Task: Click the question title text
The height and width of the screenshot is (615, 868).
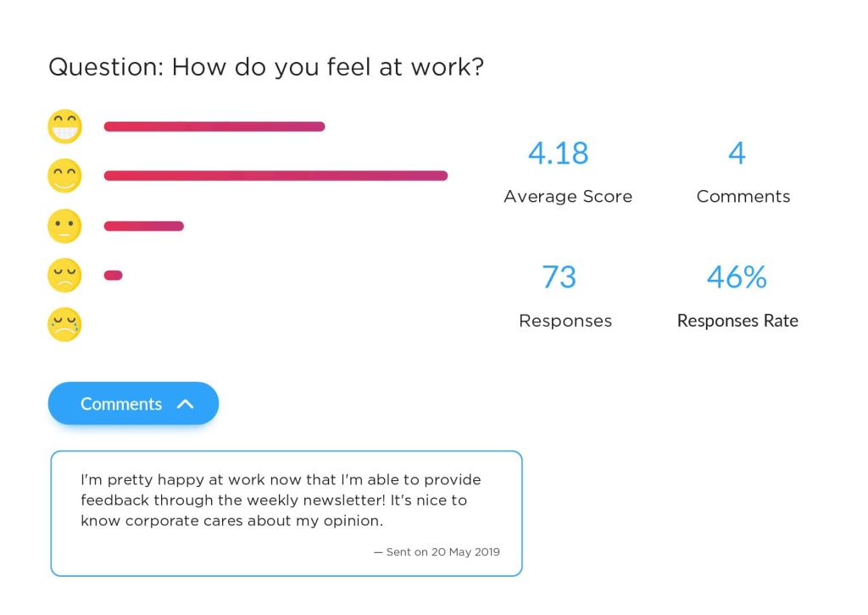Action: pyautogui.click(x=266, y=67)
